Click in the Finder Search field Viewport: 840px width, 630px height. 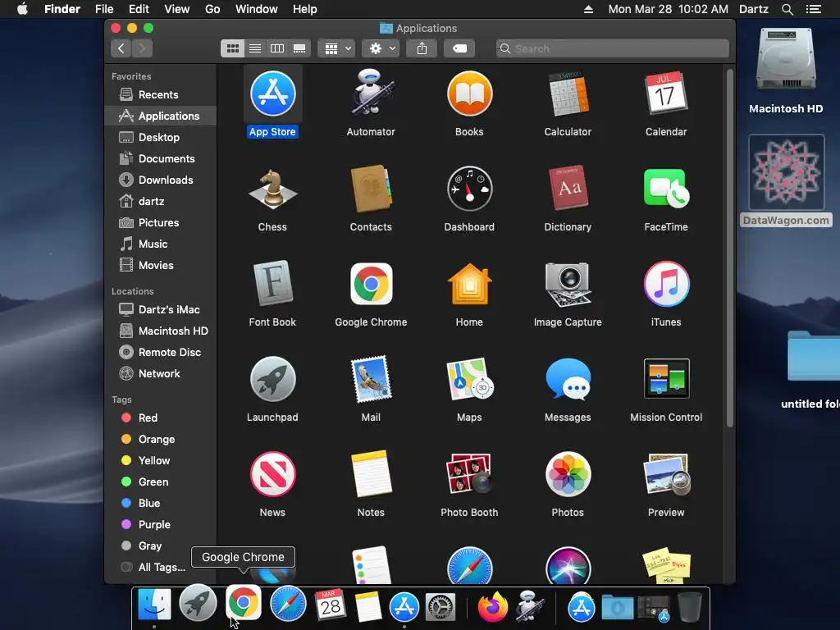point(612,48)
